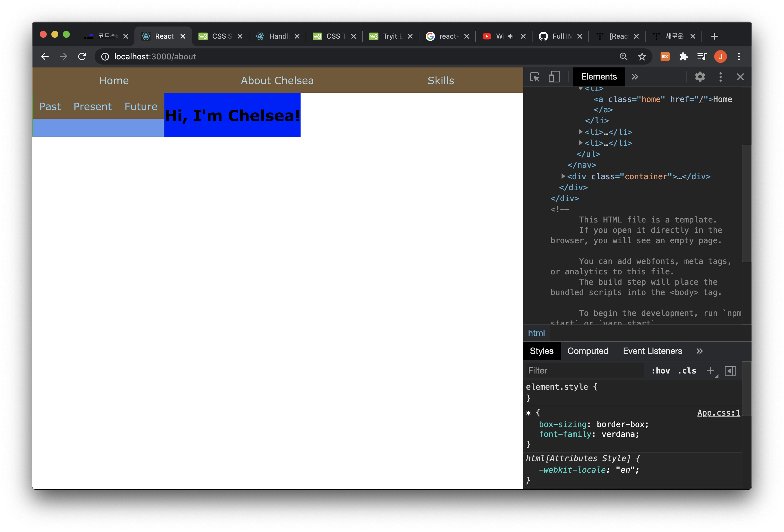This screenshot has height=532, width=784.
Task: Click the browser reload button
Action: point(82,57)
